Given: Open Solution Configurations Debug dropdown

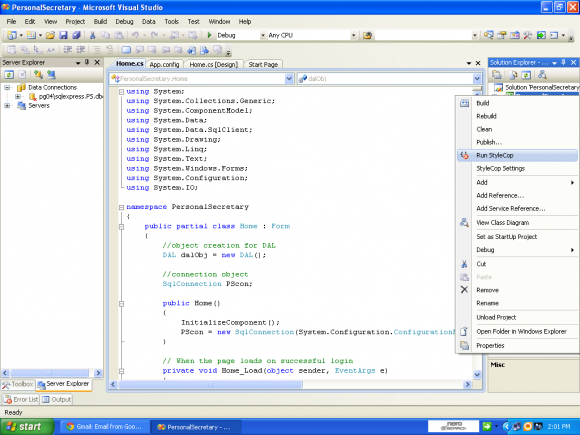Looking at the screenshot, I should coord(263,35).
